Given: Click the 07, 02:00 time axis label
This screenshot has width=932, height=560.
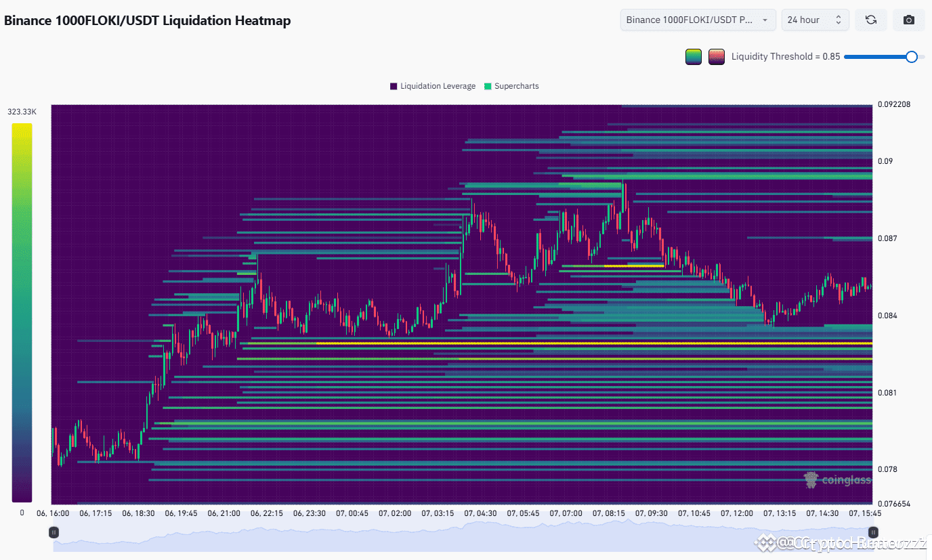Looking at the screenshot, I should [395, 513].
